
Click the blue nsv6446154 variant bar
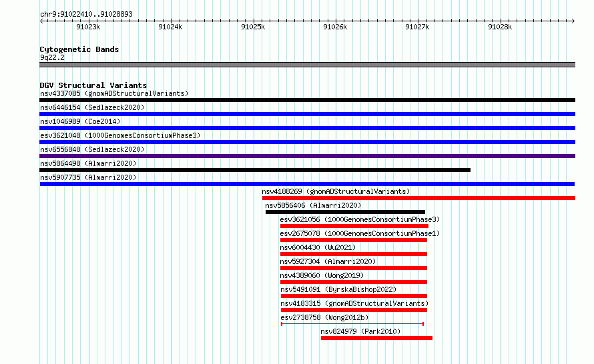click(x=307, y=114)
